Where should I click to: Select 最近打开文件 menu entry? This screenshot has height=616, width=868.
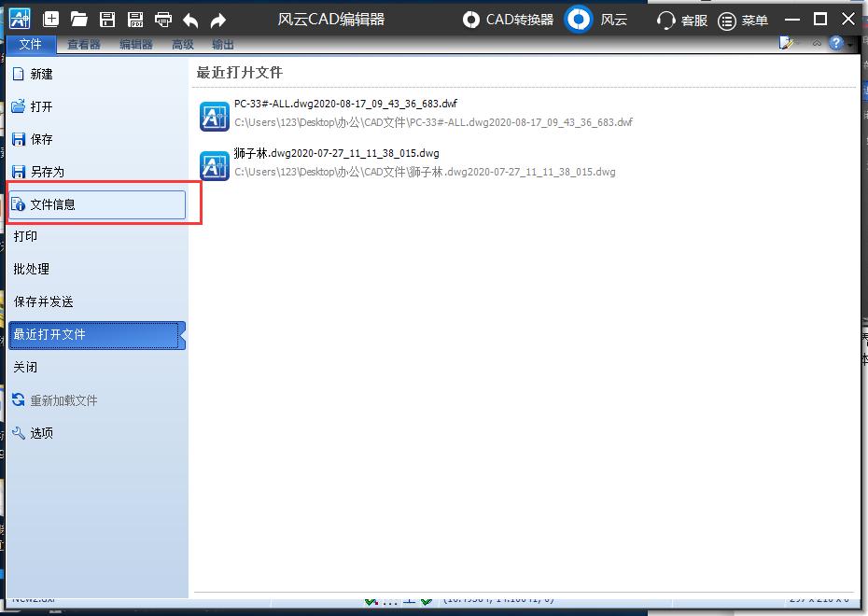point(97,334)
